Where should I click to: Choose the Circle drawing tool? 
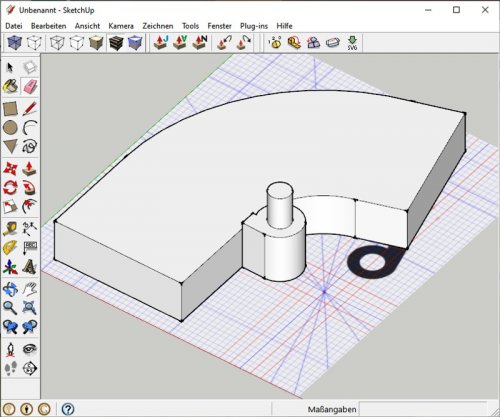10,128
